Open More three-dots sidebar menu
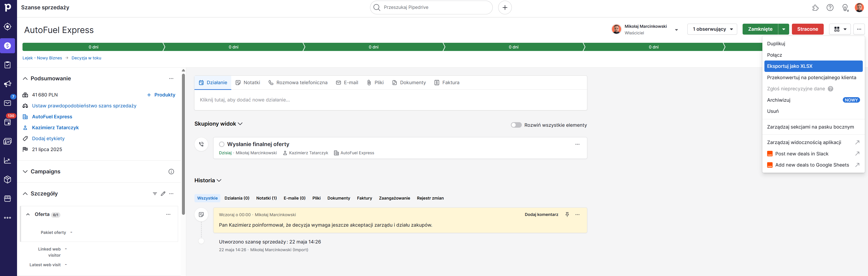868x276 pixels. pyautogui.click(x=8, y=218)
